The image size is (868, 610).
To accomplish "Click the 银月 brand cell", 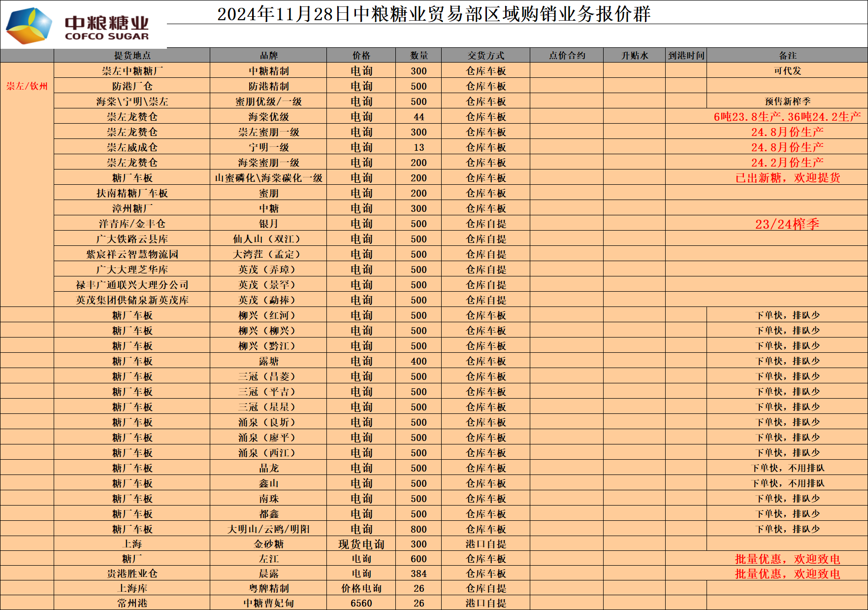I will click(x=268, y=224).
